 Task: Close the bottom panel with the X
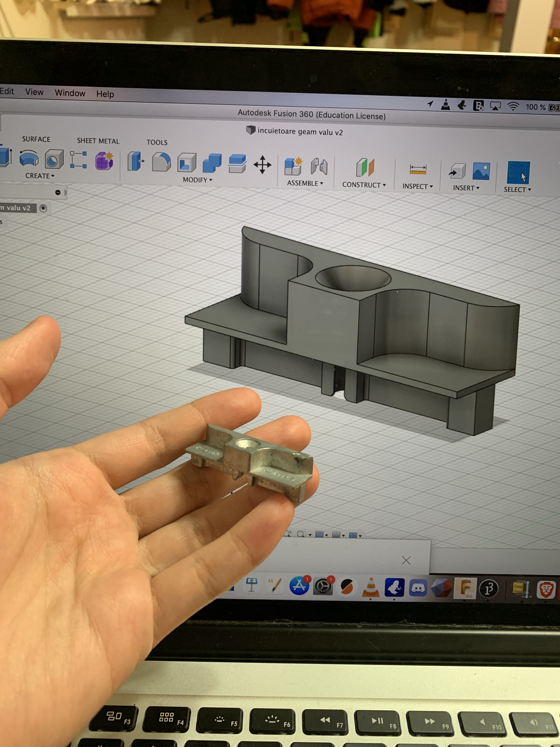(x=406, y=561)
